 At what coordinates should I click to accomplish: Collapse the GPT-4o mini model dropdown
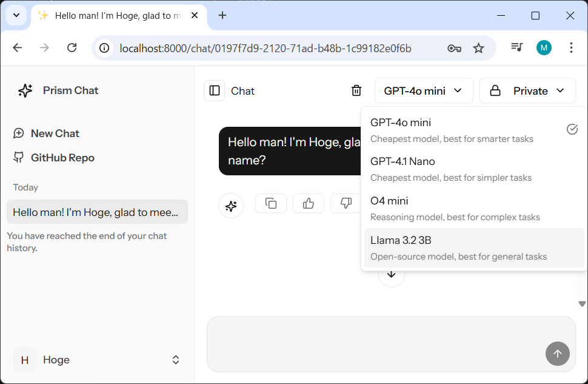[x=423, y=90]
